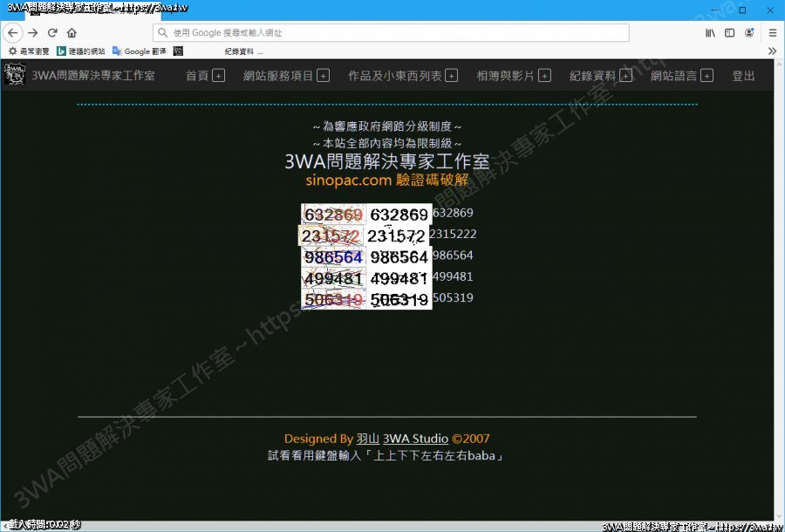Click the Google search address bar
The height and width of the screenshot is (532, 785).
click(x=391, y=33)
